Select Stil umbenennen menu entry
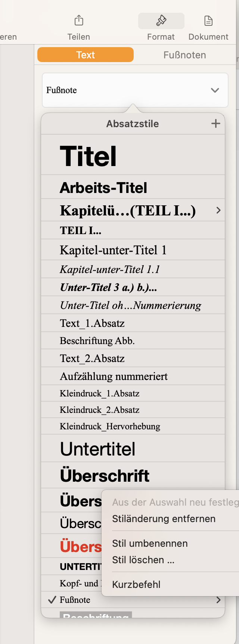 click(150, 543)
